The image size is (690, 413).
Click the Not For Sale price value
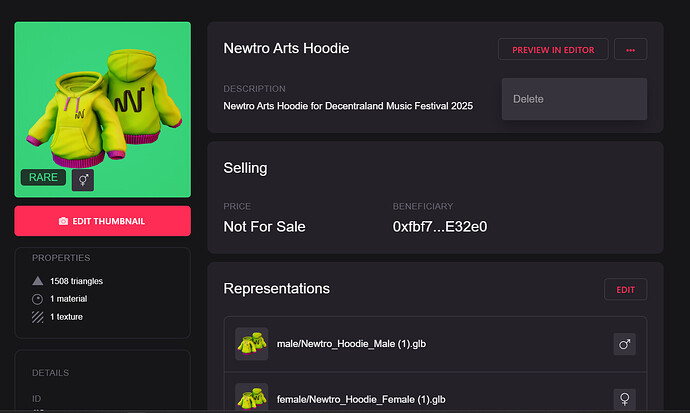point(264,226)
